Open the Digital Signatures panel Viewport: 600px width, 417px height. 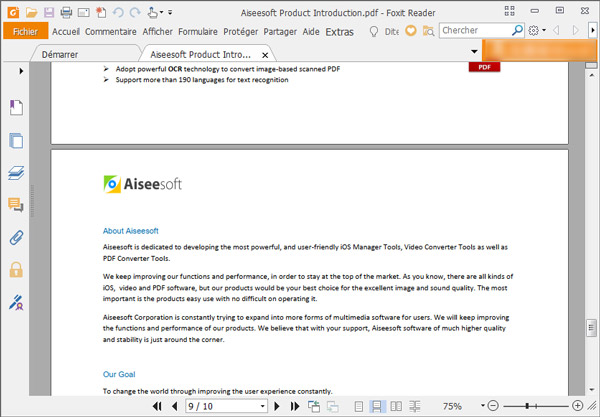(16, 303)
